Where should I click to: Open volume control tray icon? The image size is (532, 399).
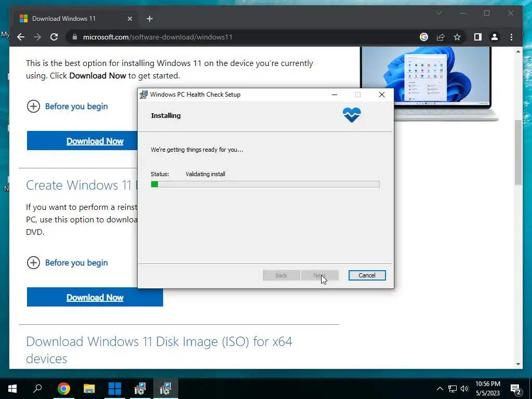click(x=464, y=389)
